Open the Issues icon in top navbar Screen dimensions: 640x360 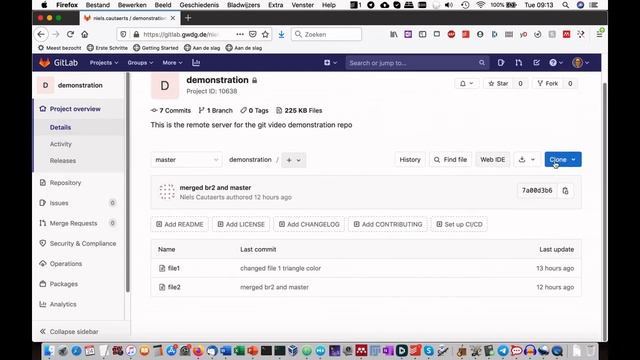[x=501, y=63]
